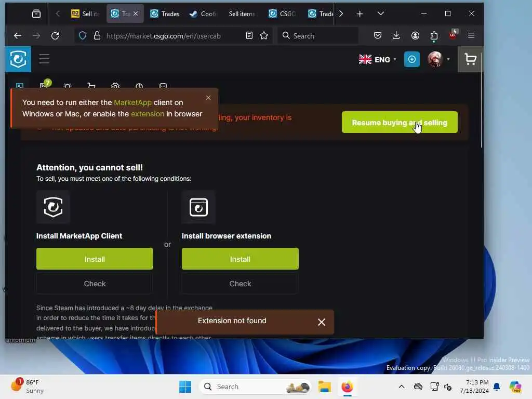Image resolution: width=532 pixels, height=399 pixels.
Task: Click Resume buying and selling
Action: click(x=400, y=122)
